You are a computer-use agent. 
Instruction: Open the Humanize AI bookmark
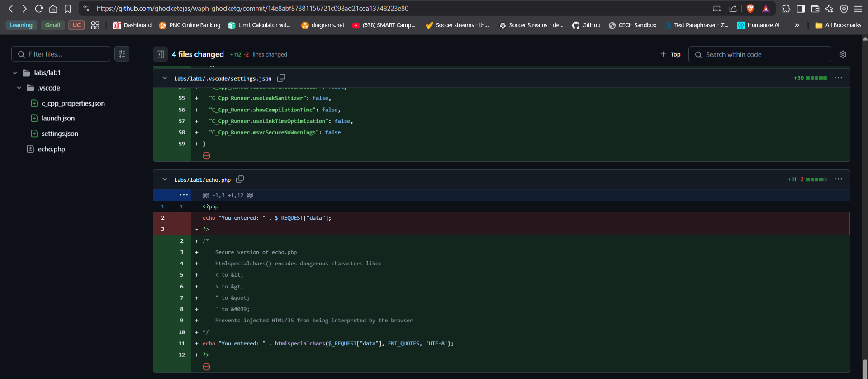[x=759, y=25]
